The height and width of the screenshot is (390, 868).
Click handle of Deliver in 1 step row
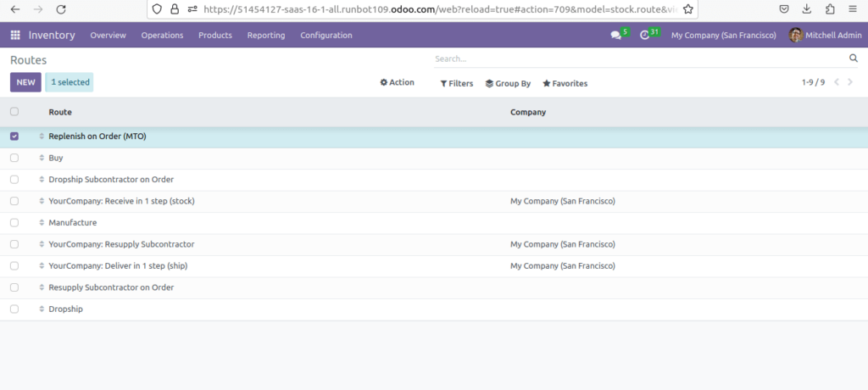(42, 266)
